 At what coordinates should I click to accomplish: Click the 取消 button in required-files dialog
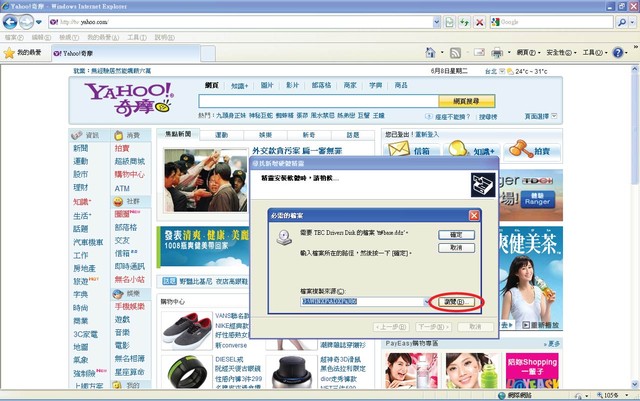[456, 248]
